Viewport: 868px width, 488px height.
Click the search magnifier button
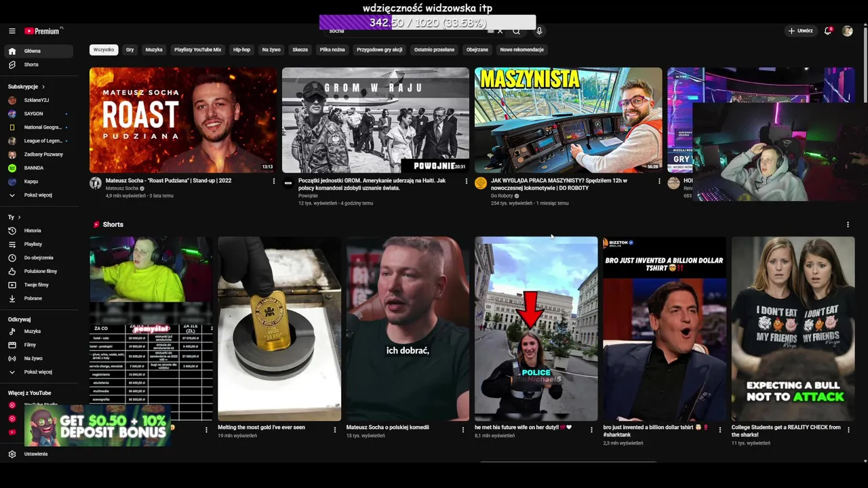tap(516, 31)
